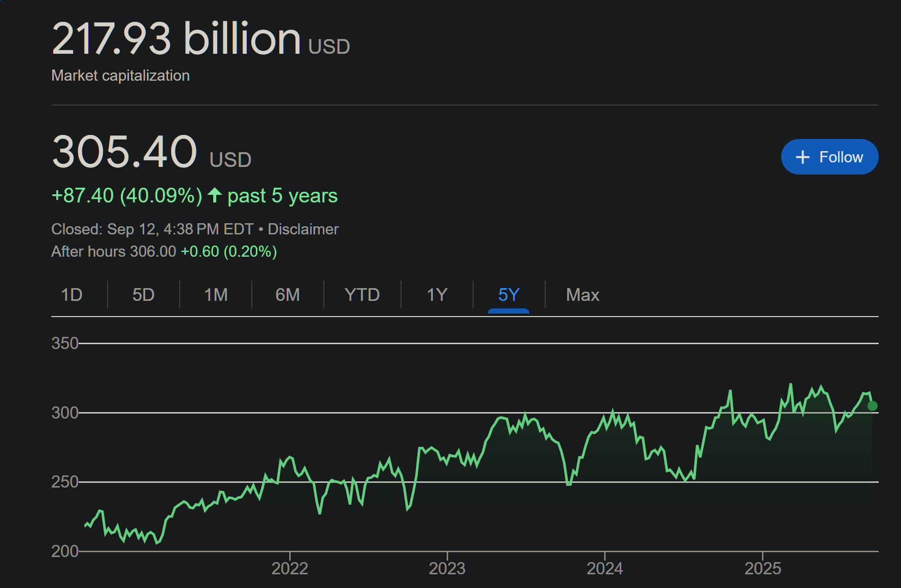Click the +0.60 (0.20%) after-hours change

(x=229, y=252)
